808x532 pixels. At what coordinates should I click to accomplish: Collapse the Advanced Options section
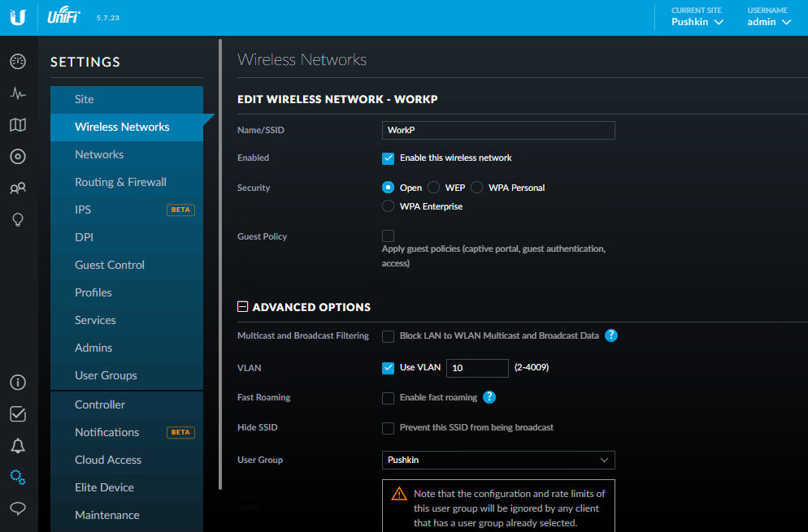[242, 307]
